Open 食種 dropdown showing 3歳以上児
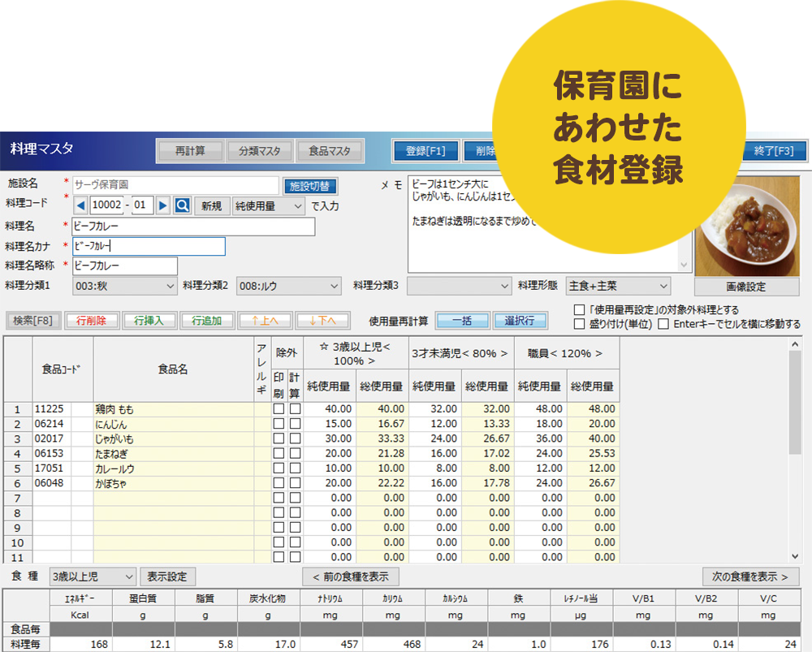This screenshot has height=652, width=812. (93, 576)
